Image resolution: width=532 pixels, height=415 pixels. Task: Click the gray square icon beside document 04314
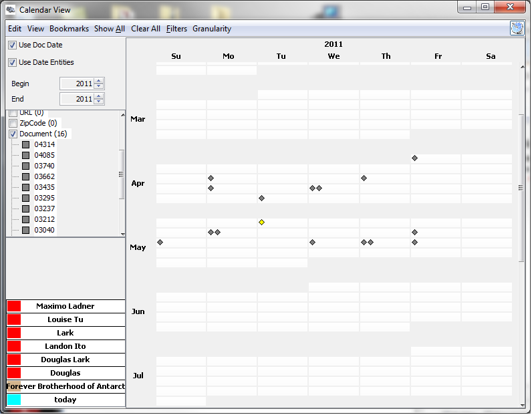[x=25, y=144]
